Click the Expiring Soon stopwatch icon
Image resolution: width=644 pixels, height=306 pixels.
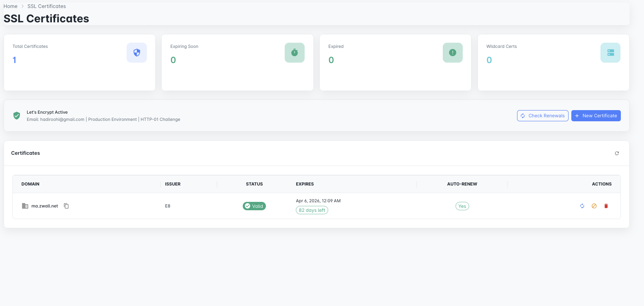295,53
